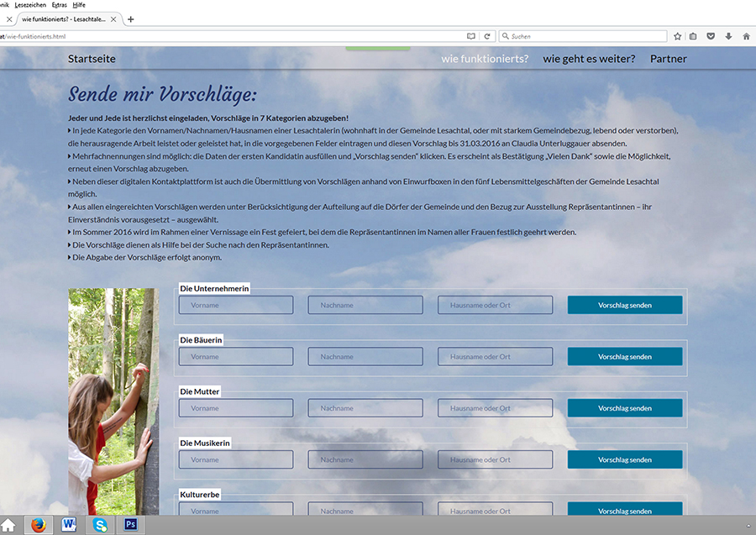Focus Nachname field for Die Bäuerin
This screenshot has height=535, width=756.
point(365,357)
